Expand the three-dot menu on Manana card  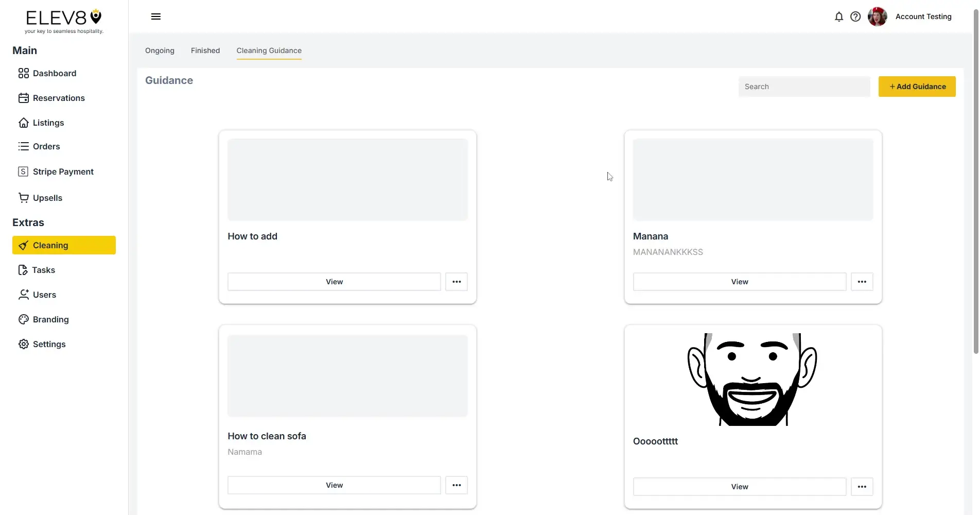tap(862, 282)
